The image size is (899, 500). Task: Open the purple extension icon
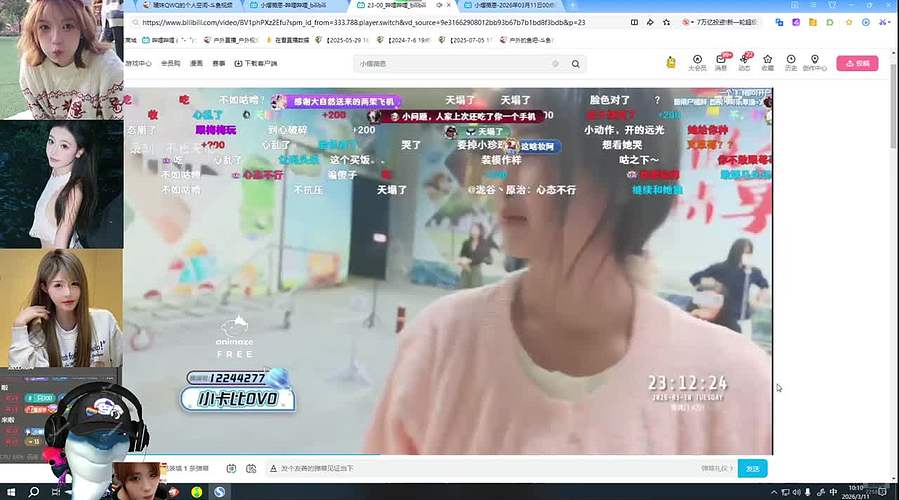tap(796, 22)
